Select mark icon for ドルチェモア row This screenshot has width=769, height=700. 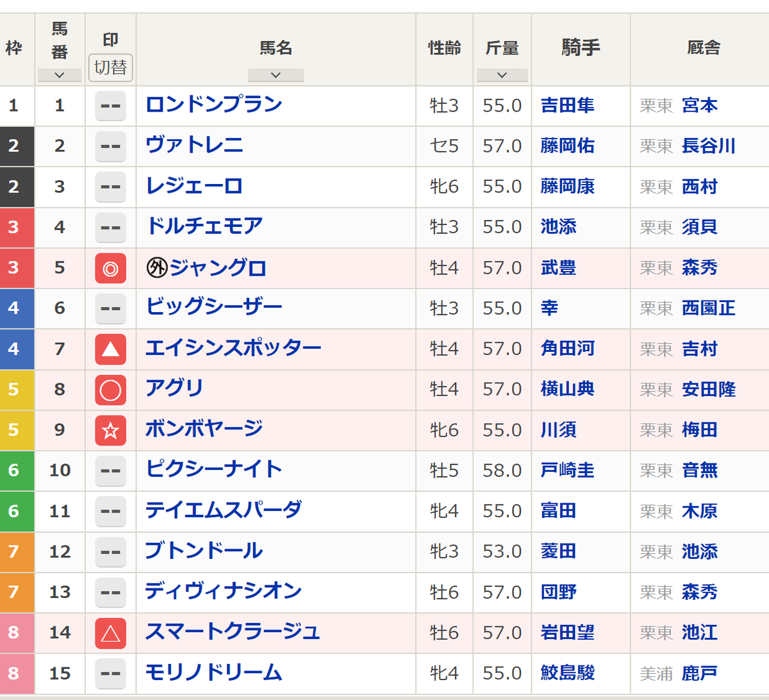[x=111, y=228]
